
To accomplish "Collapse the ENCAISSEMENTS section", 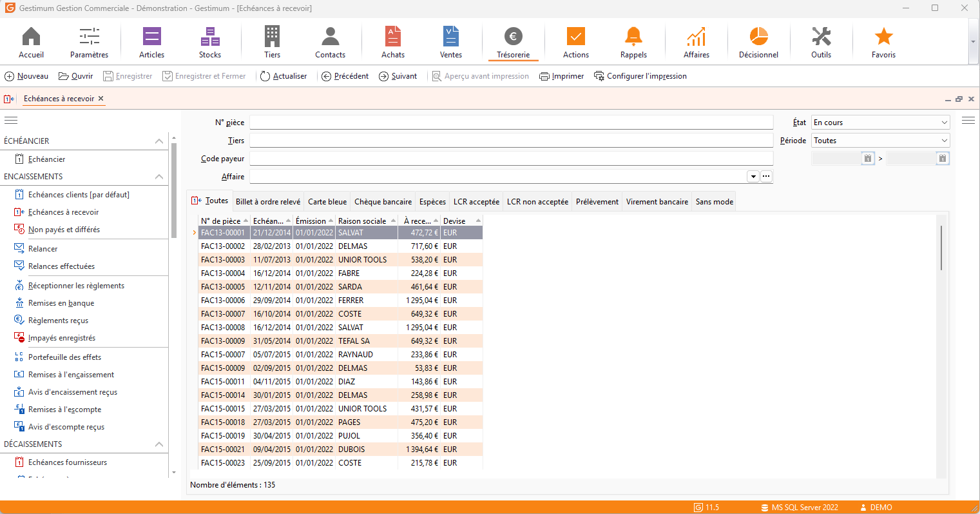I will tap(159, 177).
